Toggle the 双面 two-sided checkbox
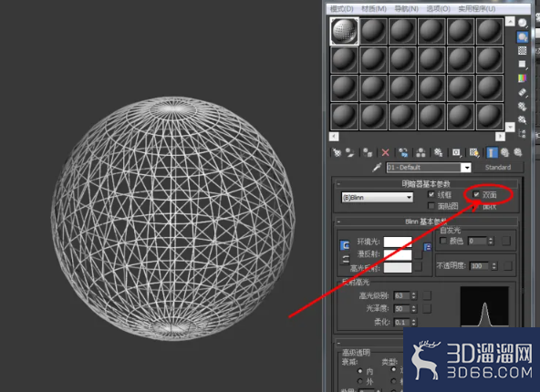The image size is (540, 392). pos(476,194)
